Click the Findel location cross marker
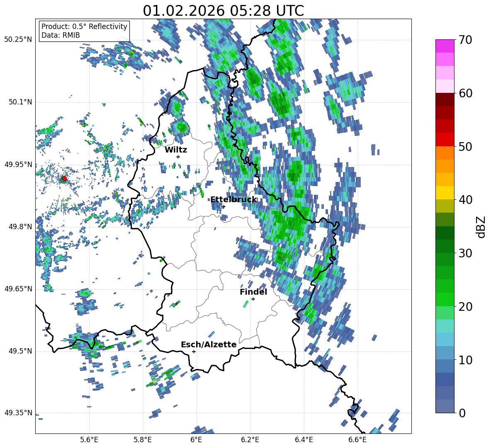491x448 pixels. tap(253, 299)
